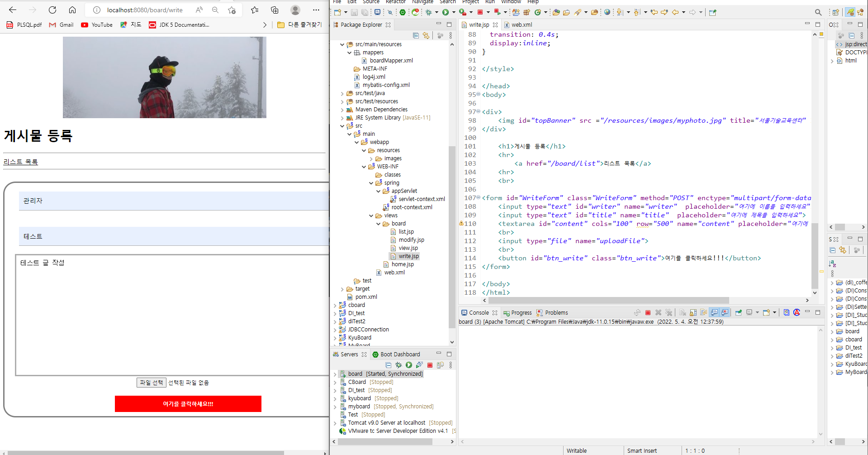Image resolution: width=868 pixels, height=455 pixels.
Task: Select boardMapper.xml in Package Explorer
Action: [387, 61]
